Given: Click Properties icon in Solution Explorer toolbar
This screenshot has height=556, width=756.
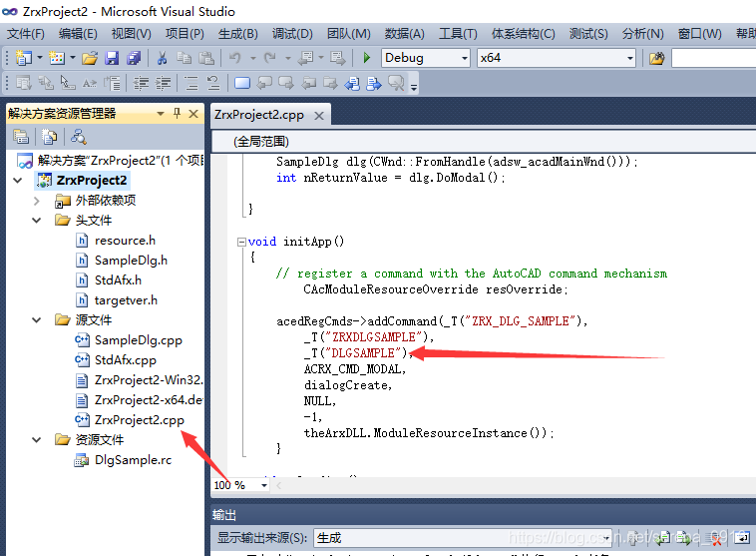Looking at the screenshot, I should click(21, 137).
